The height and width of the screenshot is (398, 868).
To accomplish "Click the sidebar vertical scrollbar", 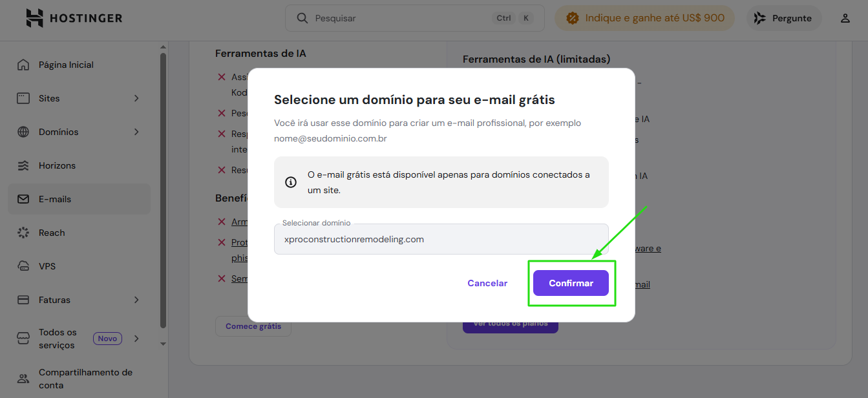I will point(163,194).
